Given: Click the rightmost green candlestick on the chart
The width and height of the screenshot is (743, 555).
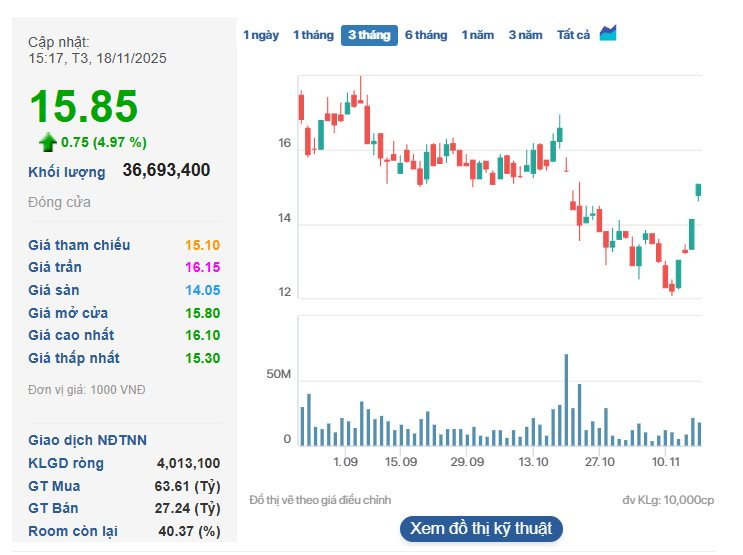Looking at the screenshot, I should point(698,190).
